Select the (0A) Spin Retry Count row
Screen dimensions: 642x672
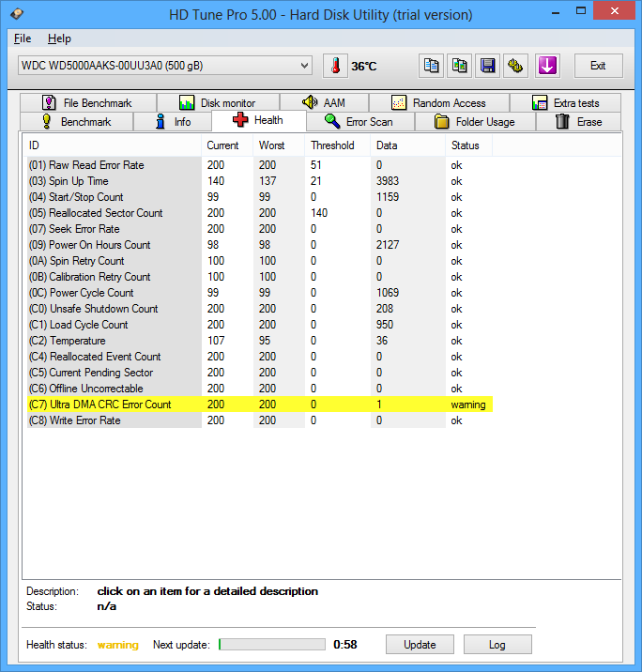point(260,261)
